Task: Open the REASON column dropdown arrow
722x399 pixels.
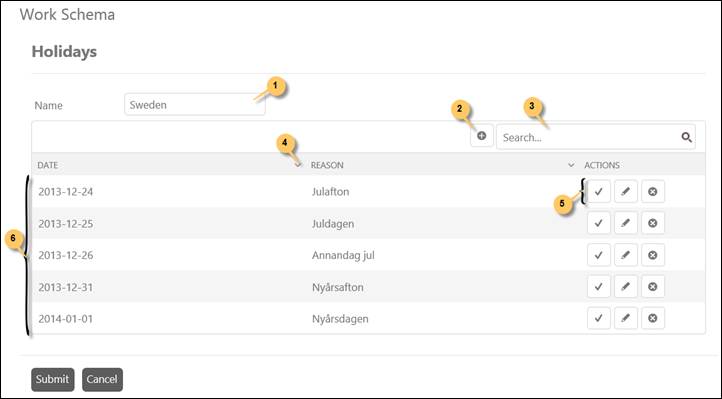Action: point(571,165)
